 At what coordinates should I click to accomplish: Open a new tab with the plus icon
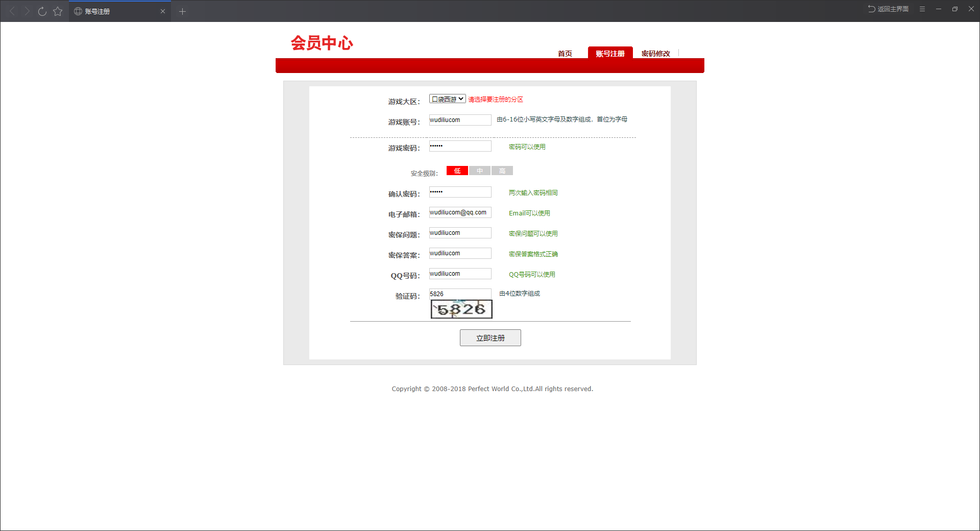click(x=182, y=11)
